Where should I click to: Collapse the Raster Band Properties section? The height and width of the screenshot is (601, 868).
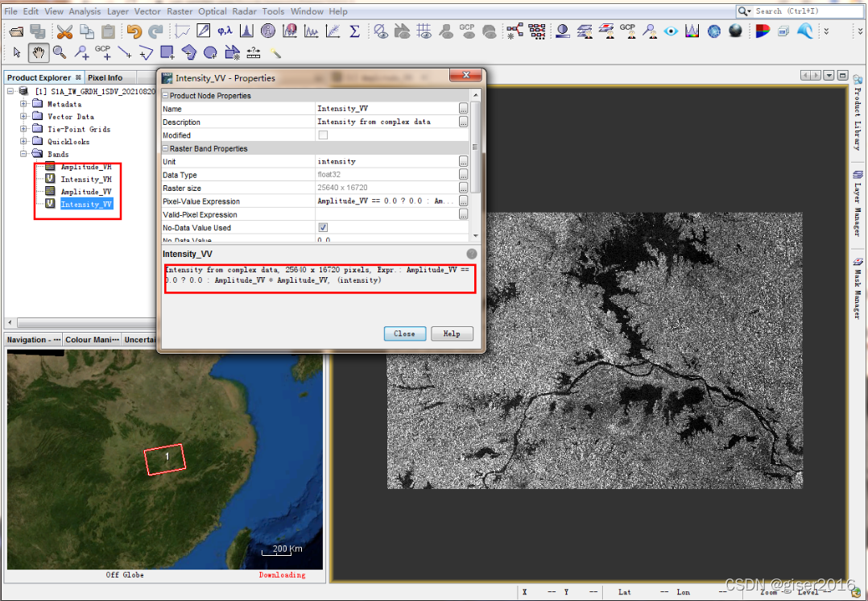pyautogui.click(x=165, y=149)
